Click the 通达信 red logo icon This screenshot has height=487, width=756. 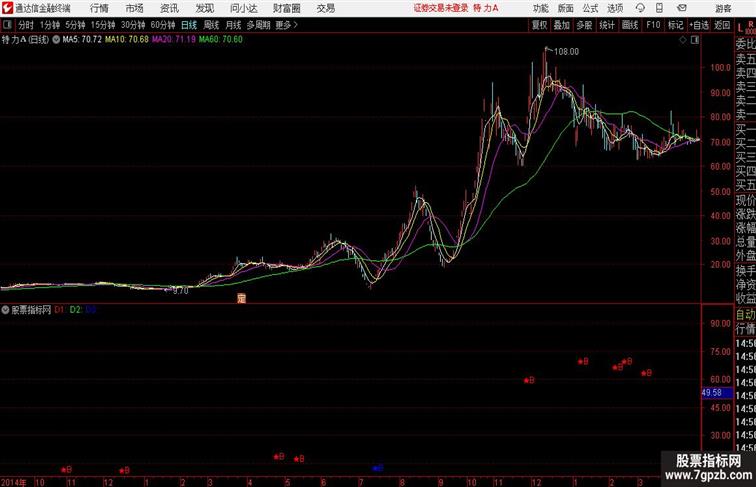click(x=7, y=8)
